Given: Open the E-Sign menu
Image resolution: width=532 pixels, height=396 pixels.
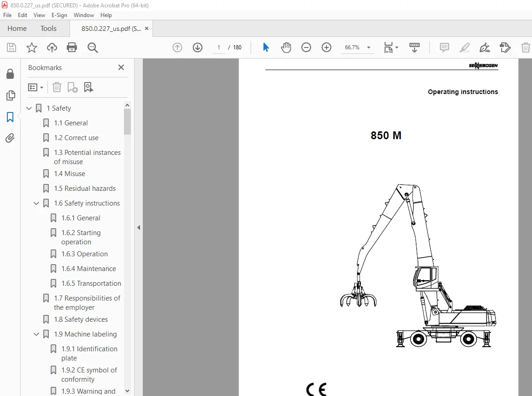Looking at the screenshot, I should [59, 15].
